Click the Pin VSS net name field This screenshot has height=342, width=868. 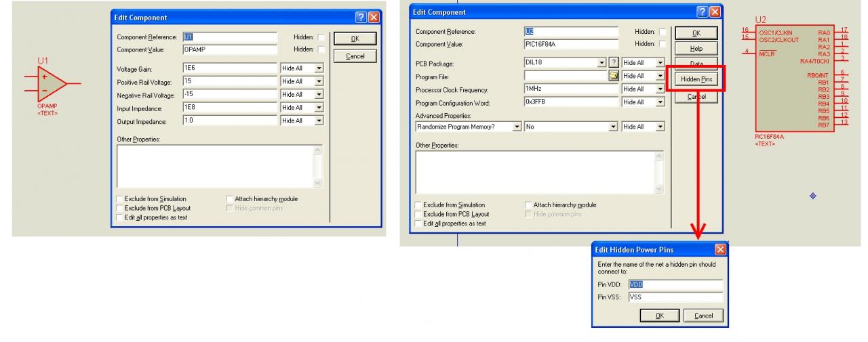675,297
